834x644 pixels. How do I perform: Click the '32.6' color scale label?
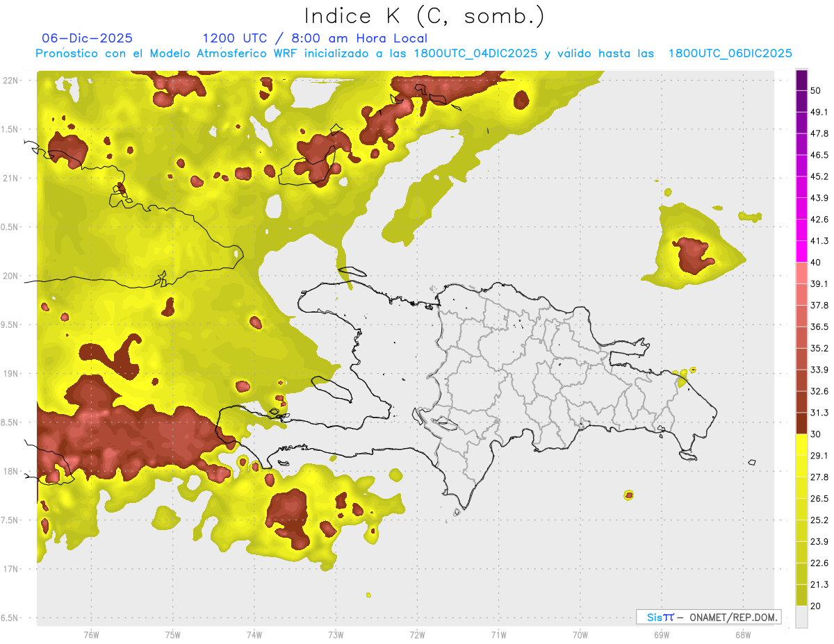pyautogui.click(x=819, y=391)
